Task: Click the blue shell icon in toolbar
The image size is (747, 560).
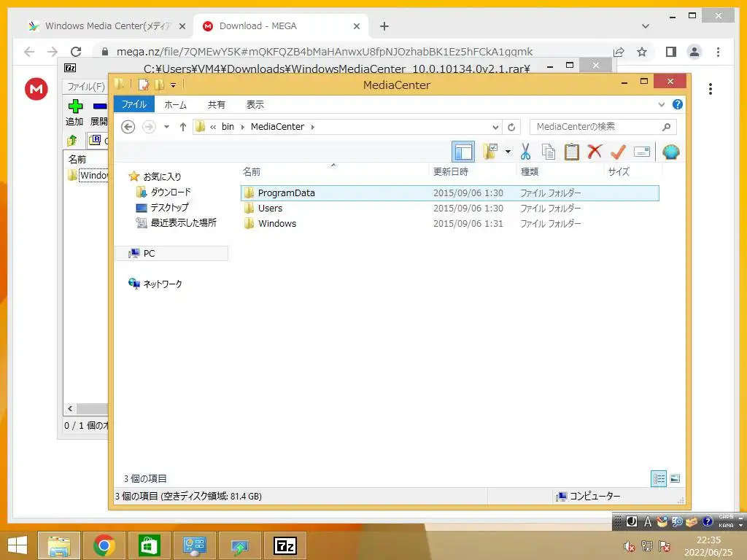Action: pyautogui.click(x=670, y=152)
